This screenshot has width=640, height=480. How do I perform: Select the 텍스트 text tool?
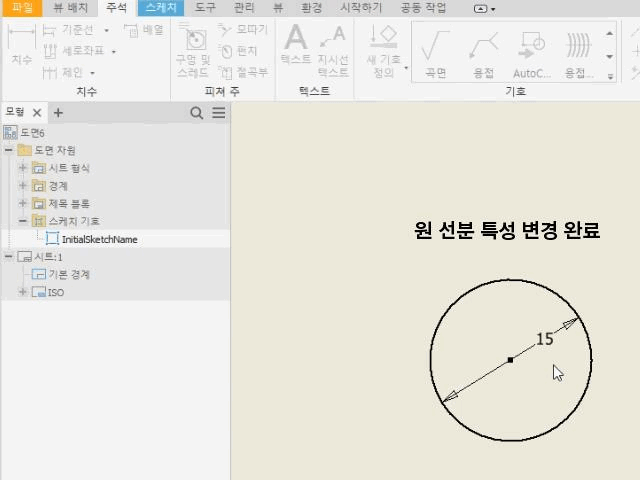tap(296, 44)
